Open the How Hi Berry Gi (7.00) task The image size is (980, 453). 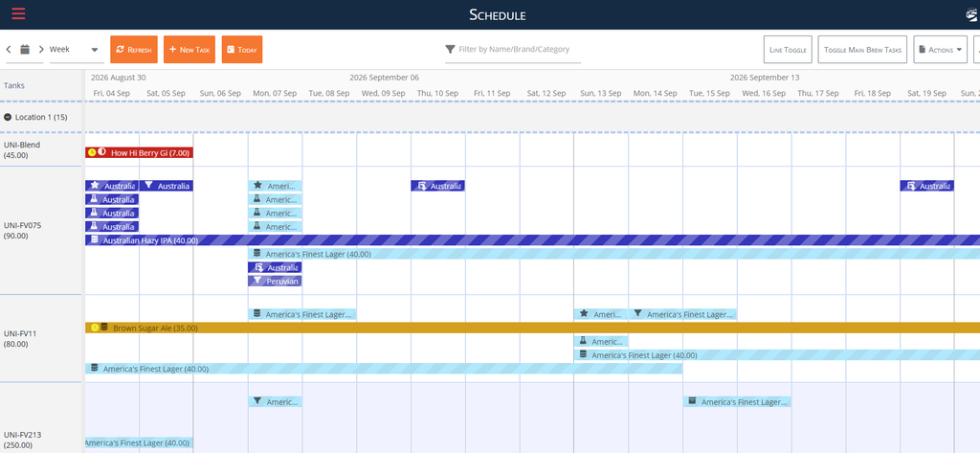point(139,152)
